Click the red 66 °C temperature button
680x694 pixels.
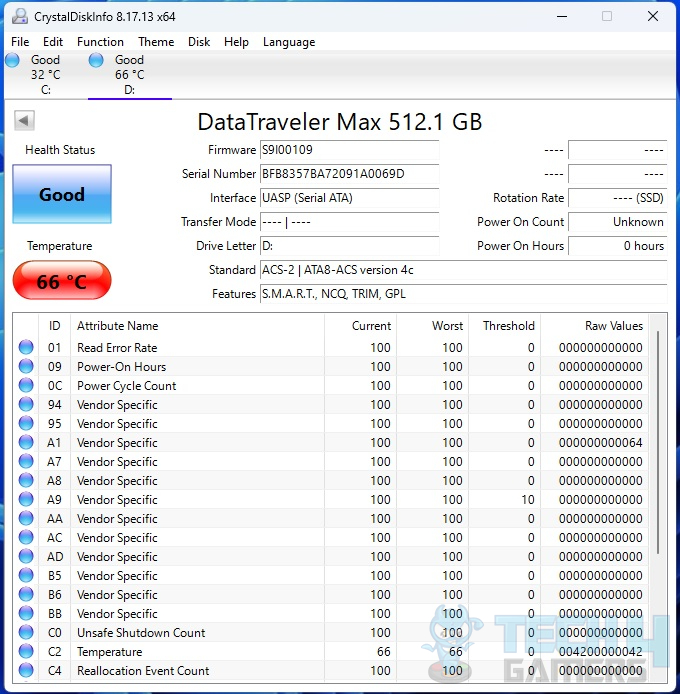coord(62,281)
